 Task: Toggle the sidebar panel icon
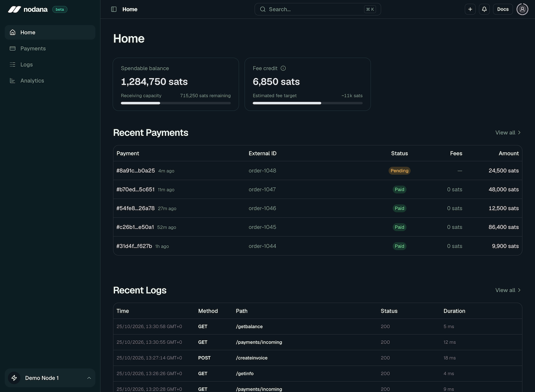[x=114, y=9]
